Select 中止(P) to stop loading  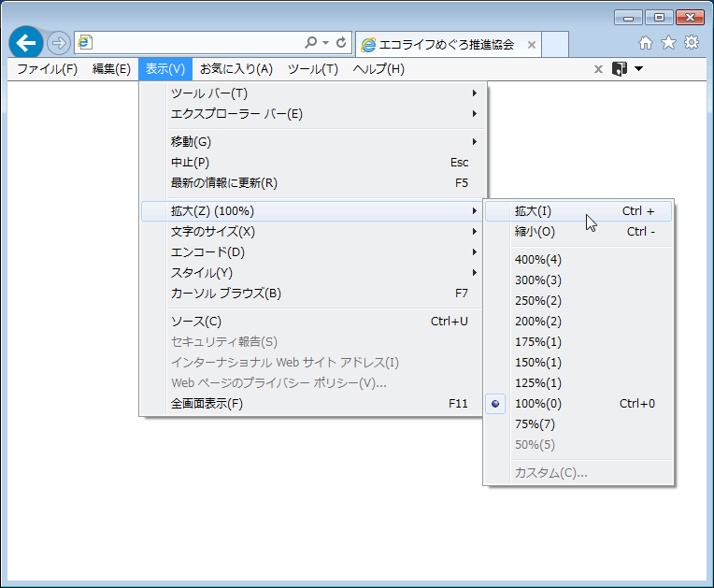313,163
